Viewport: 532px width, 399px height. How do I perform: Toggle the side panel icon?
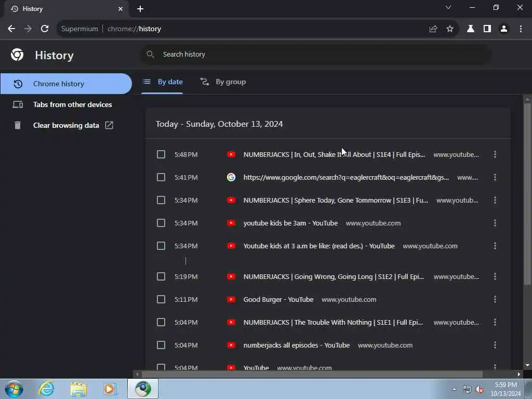(x=487, y=29)
